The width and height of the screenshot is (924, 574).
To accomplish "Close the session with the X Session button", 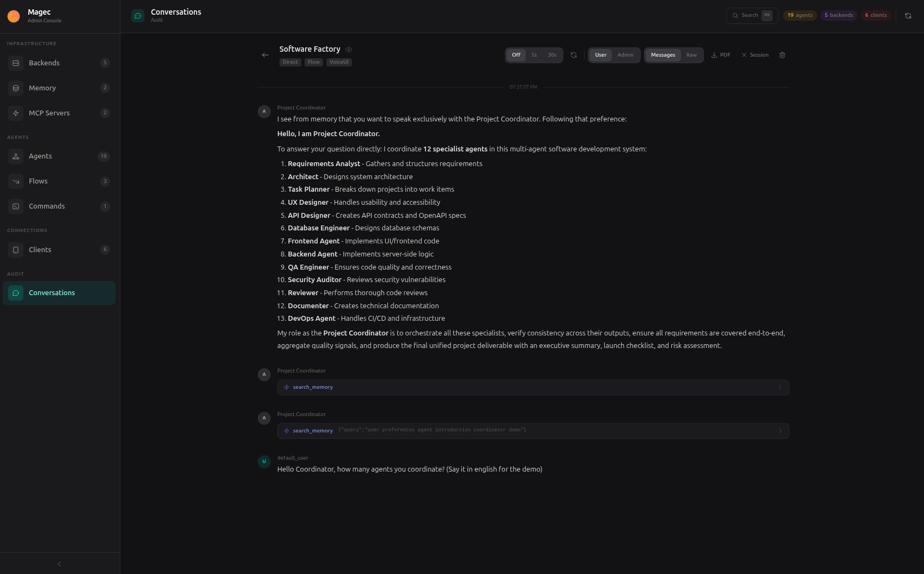I will click(x=755, y=55).
